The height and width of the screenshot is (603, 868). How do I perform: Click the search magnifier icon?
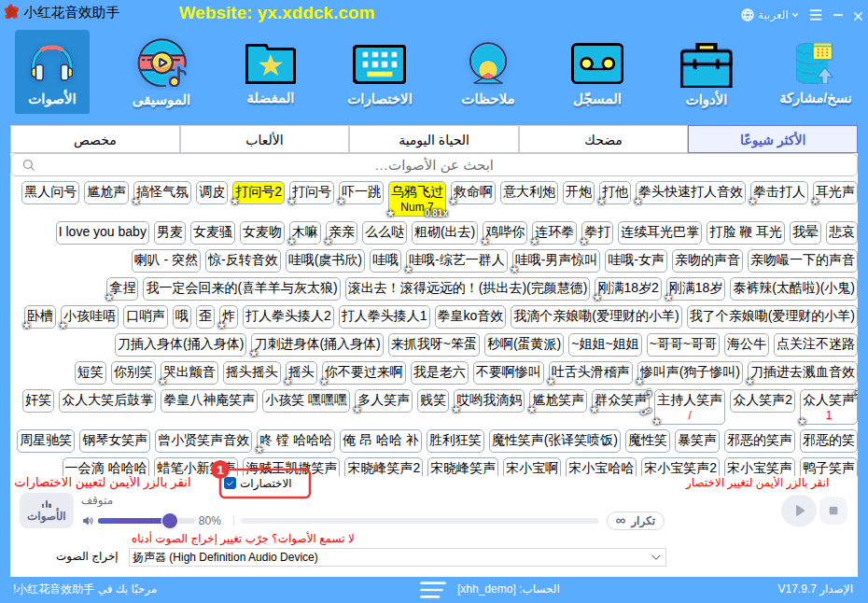coord(29,165)
